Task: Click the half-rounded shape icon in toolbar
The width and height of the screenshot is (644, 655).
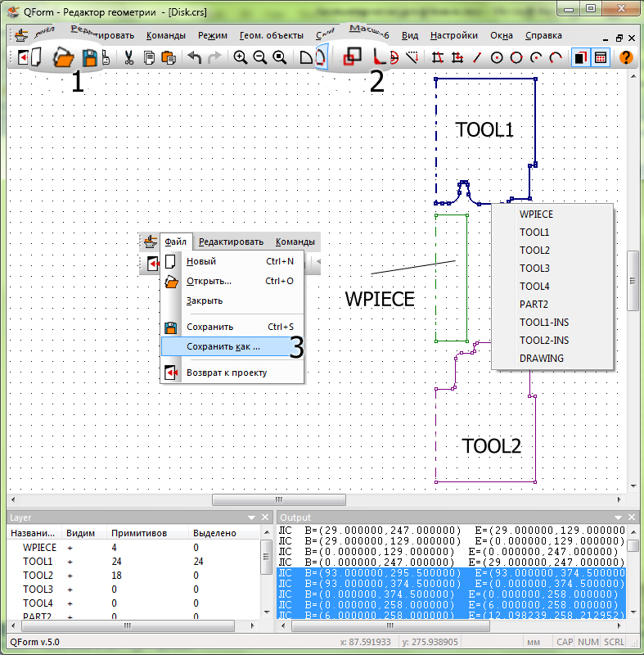Action: [306, 57]
